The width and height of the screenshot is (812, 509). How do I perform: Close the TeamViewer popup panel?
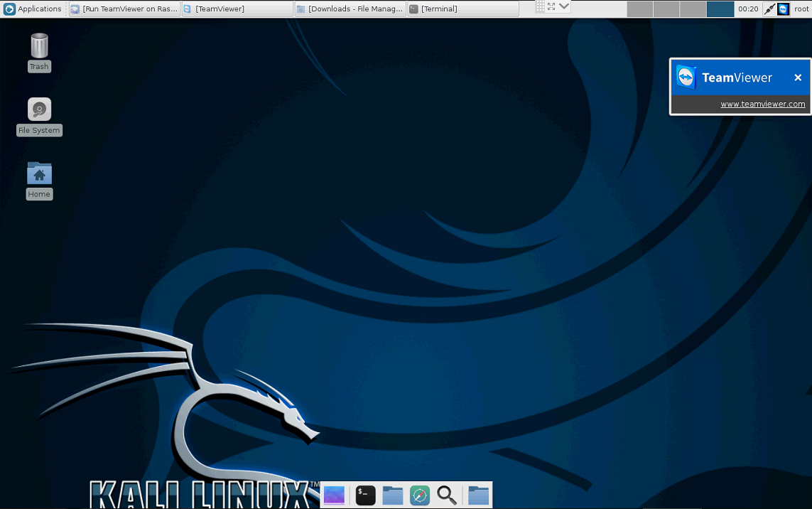pos(798,77)
